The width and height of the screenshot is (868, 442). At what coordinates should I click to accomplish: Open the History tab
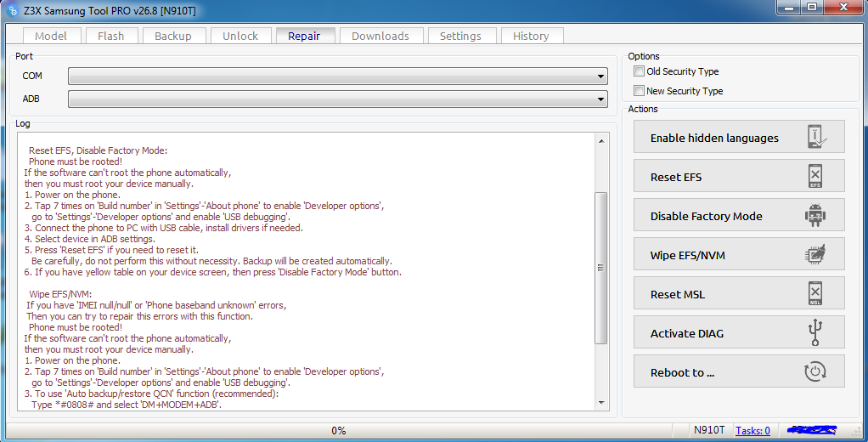pyautogui.click(x=531, y=36)
